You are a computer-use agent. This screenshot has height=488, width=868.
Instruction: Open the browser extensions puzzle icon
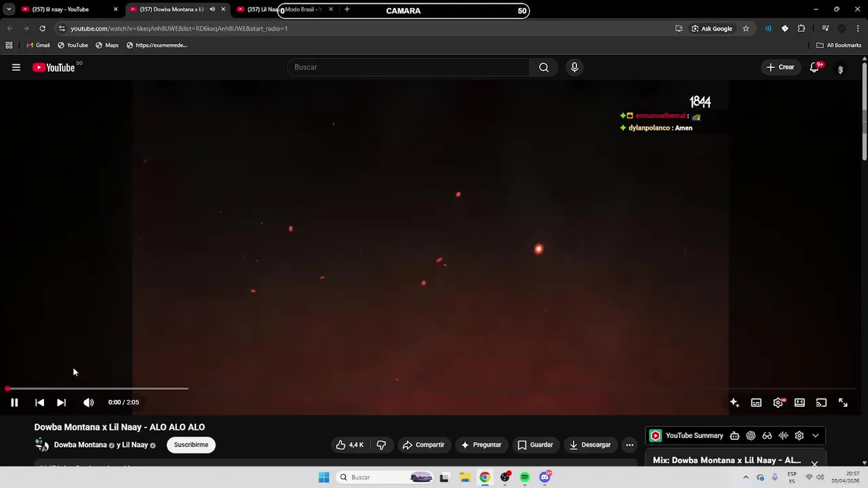point(802,28)
